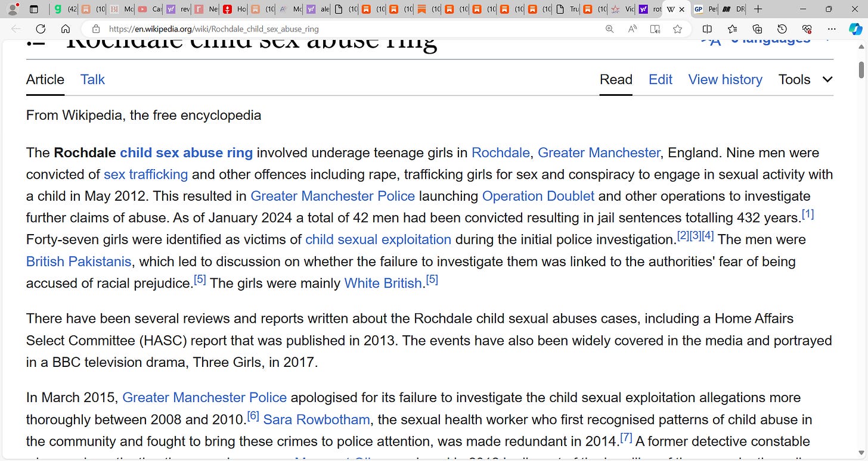Open Browser essentials heart icon
This screenshot has width=868, height=461.
tap(807, 29)
